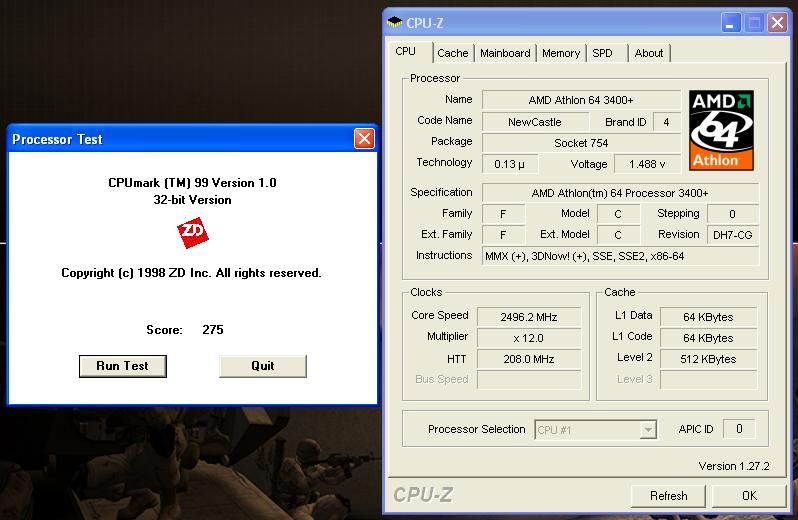This screenshot has height=520, width=798.
Task: Click the 32-bit Version text
Action: coord(192,200)
